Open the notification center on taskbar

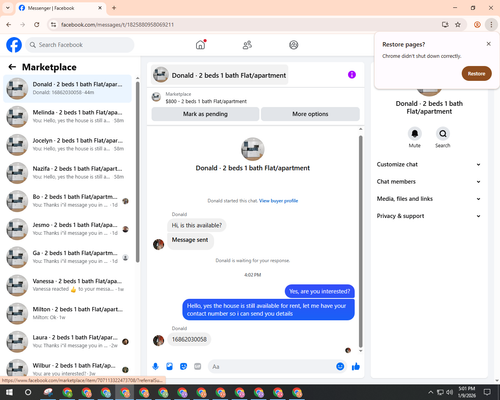[487, 392]
